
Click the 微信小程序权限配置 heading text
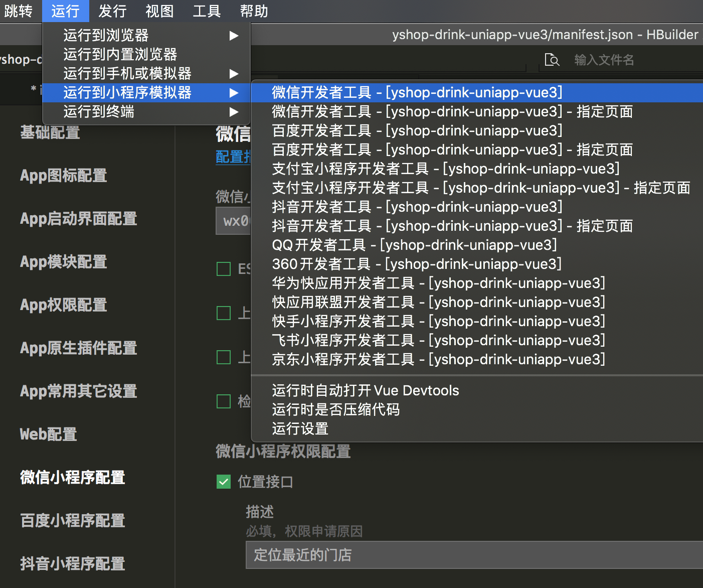[283, 452]
